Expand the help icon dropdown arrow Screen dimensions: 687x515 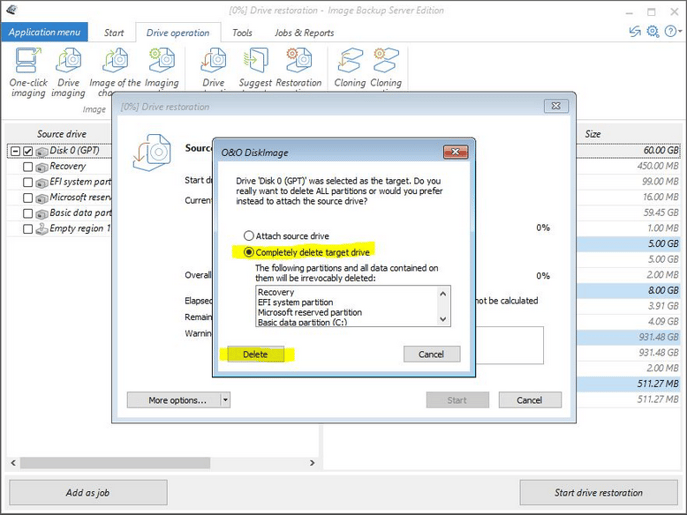[680, 32]
